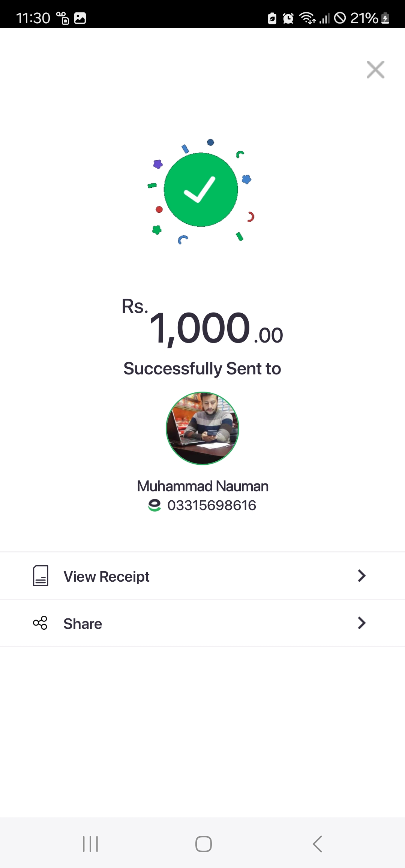Tap Muhammad Nauman's profile photo
Image resolution: width=405 pixels, height=868 pixels.
coord(202,428)
